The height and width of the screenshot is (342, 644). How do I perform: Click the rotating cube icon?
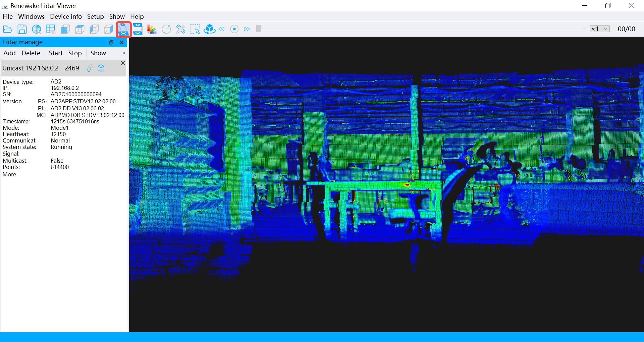click(x=209, y=29)
